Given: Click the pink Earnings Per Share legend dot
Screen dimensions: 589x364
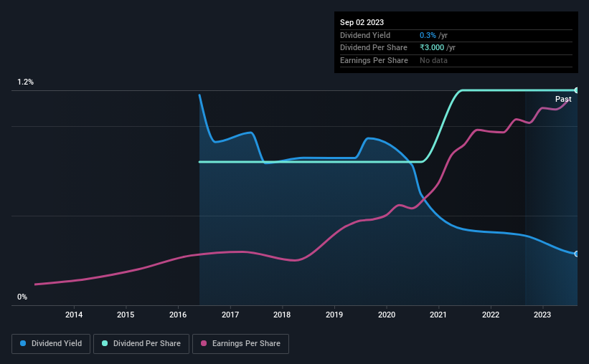Looking at the screenshot, I should point(204,343).
